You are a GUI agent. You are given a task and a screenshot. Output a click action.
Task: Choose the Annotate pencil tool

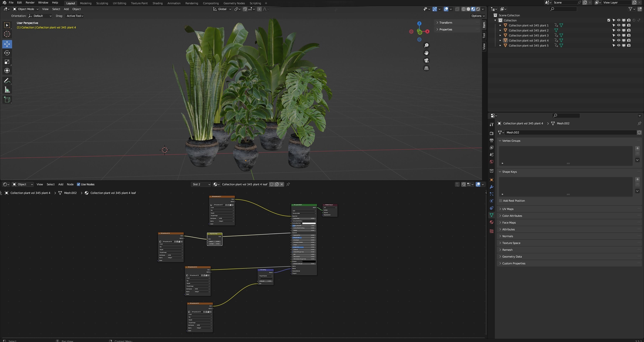tap(7, 81)
